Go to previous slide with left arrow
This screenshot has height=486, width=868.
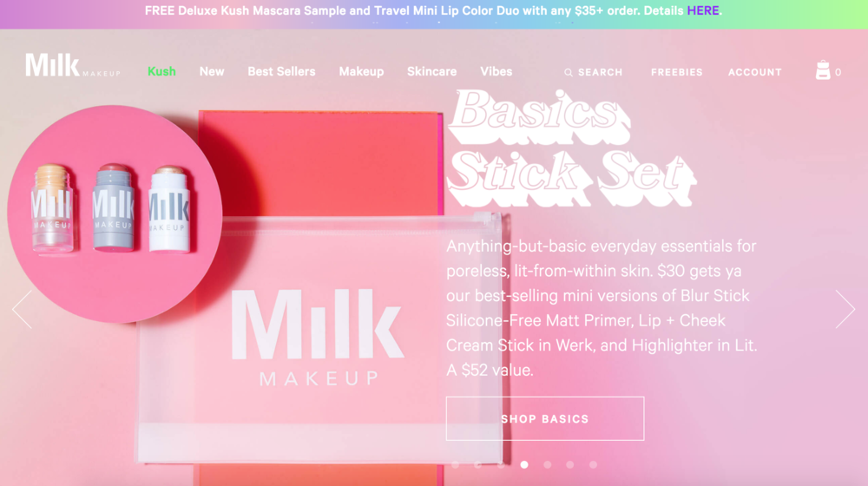23,309
